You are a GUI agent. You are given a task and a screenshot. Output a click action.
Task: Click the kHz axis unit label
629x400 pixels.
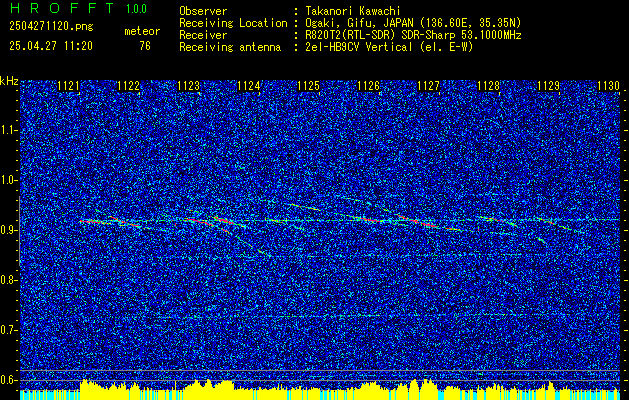click(9, 81)
